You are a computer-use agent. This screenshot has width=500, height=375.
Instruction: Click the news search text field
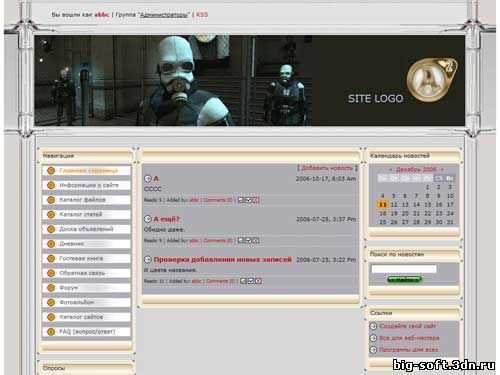[x=404, y=269]
